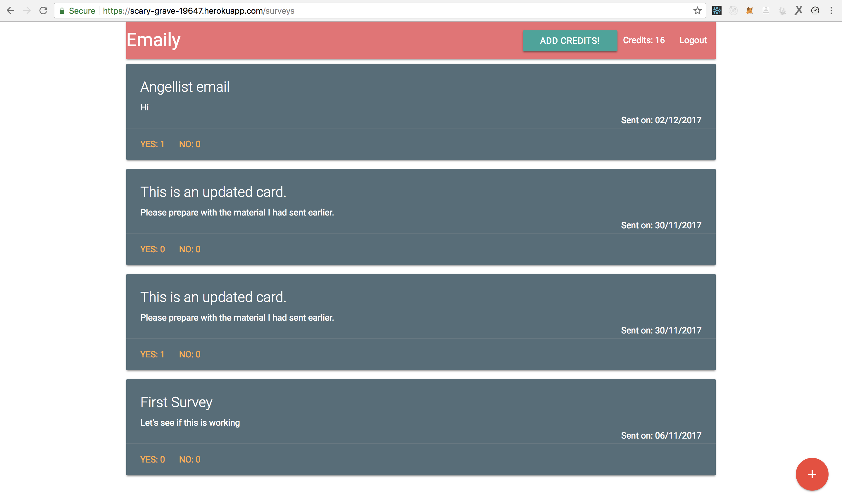Screen dimensions: 842x504
Task: Click the React Developer Tools extension icon
Action: click(717, 11)
